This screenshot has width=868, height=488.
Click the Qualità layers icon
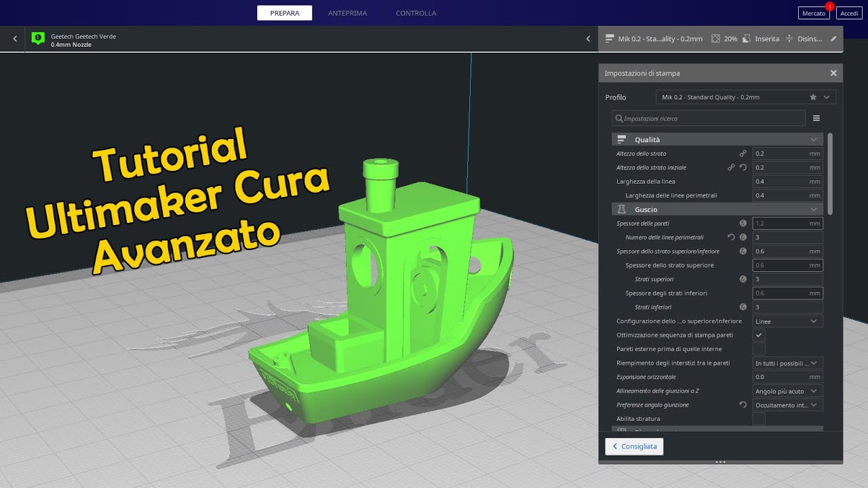click(621, 139)
